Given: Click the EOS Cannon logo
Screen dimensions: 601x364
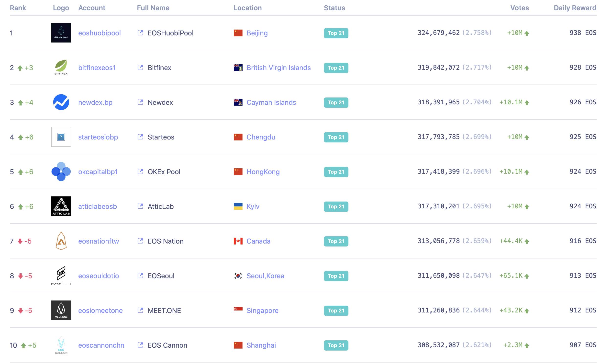Looking at the screenshot, I should [x=61, y=345].
